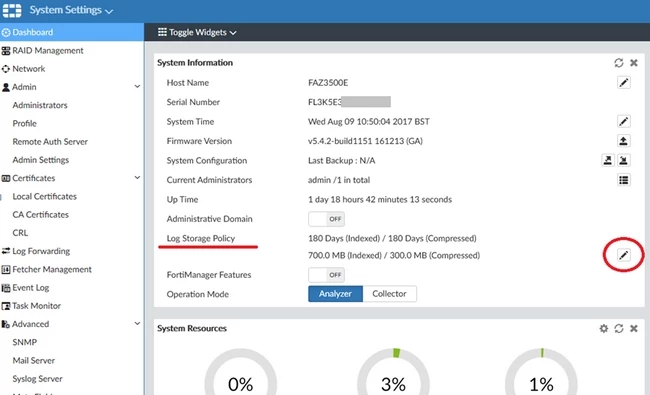Viewport: 650px width, 395px height.
Task: Open Administrators under Admin
Action: click(x=40, y=105)
